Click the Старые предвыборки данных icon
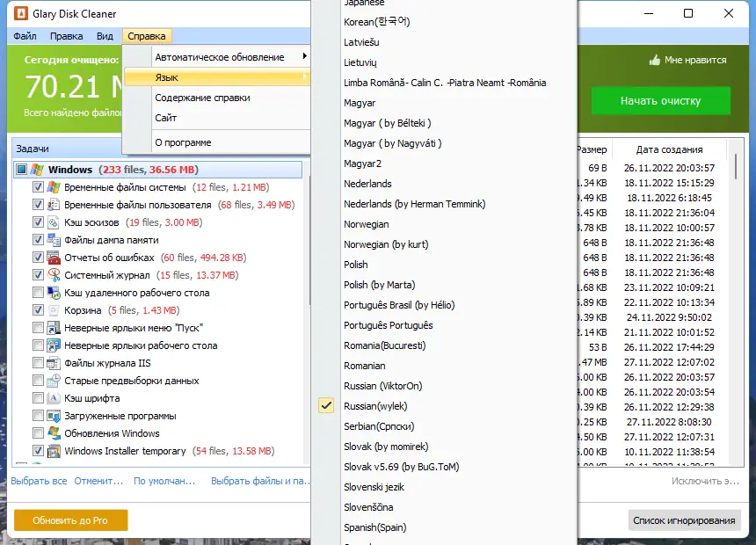The width and height of the screenshot is (756, 545). pyautogui.click(x=54, y=381)
